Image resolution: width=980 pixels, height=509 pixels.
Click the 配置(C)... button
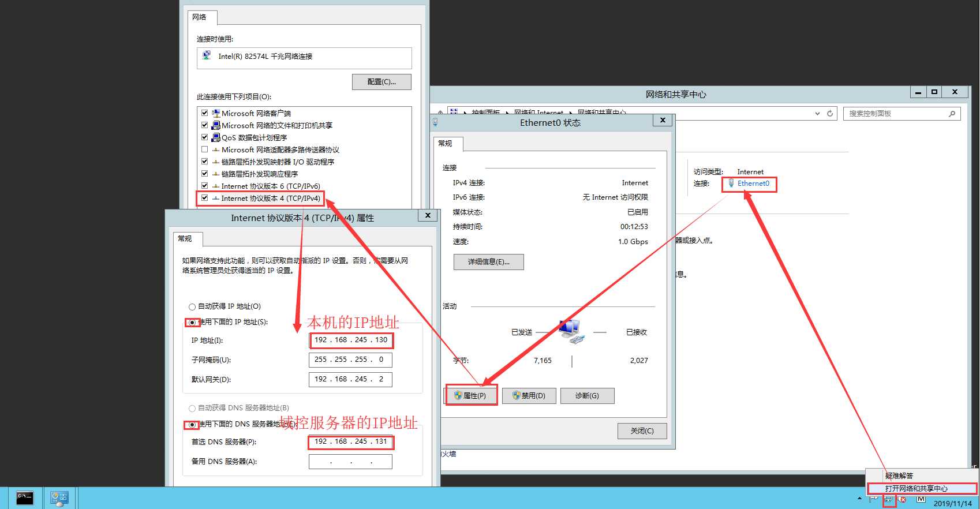381,82
